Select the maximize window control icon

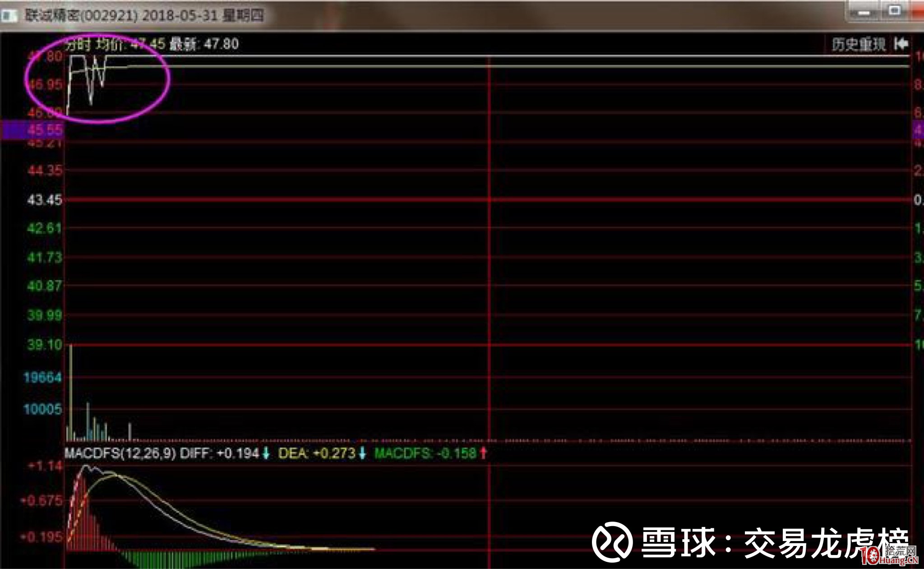click(x=895, y=10)
